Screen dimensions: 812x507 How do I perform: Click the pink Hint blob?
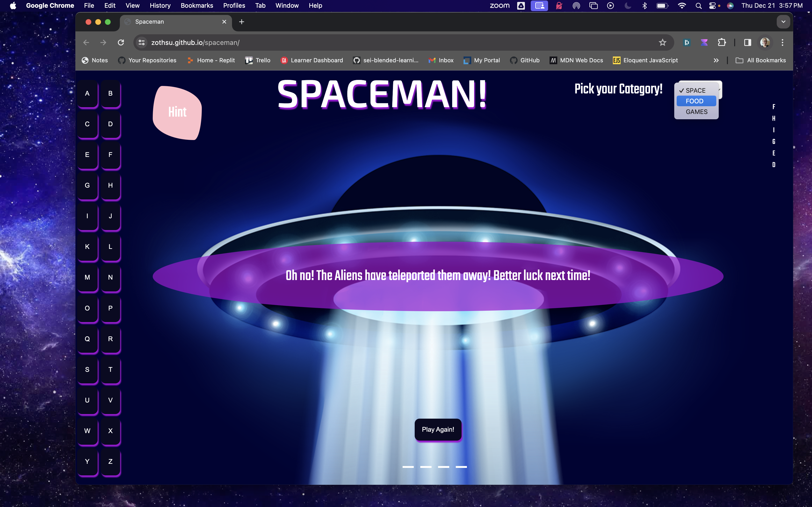click(x=177, y=112)
